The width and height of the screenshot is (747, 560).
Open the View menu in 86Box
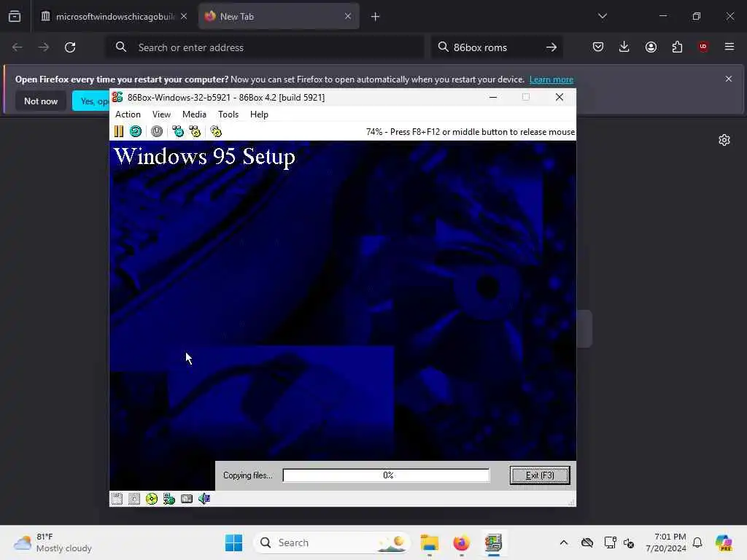[161, 114]
